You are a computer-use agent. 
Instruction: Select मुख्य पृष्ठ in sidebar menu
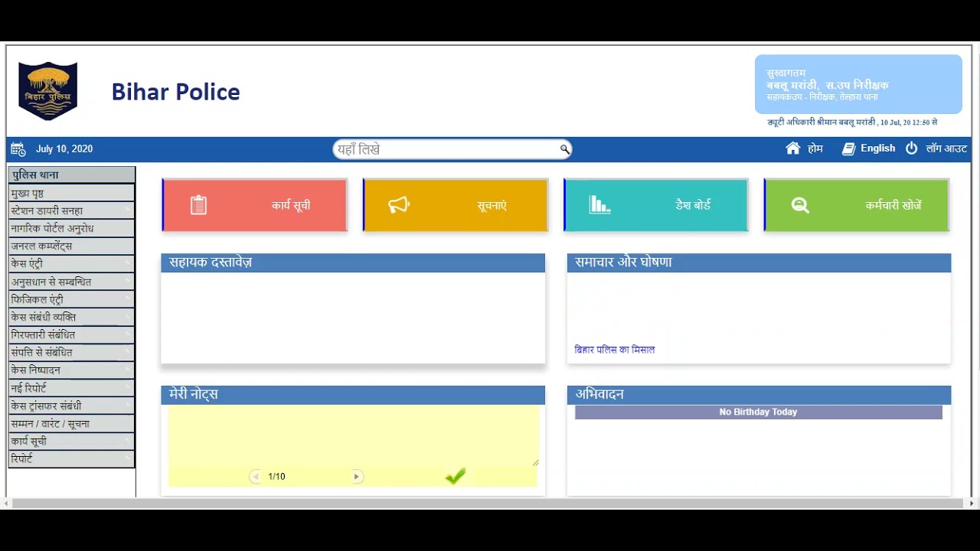(71, 194)
